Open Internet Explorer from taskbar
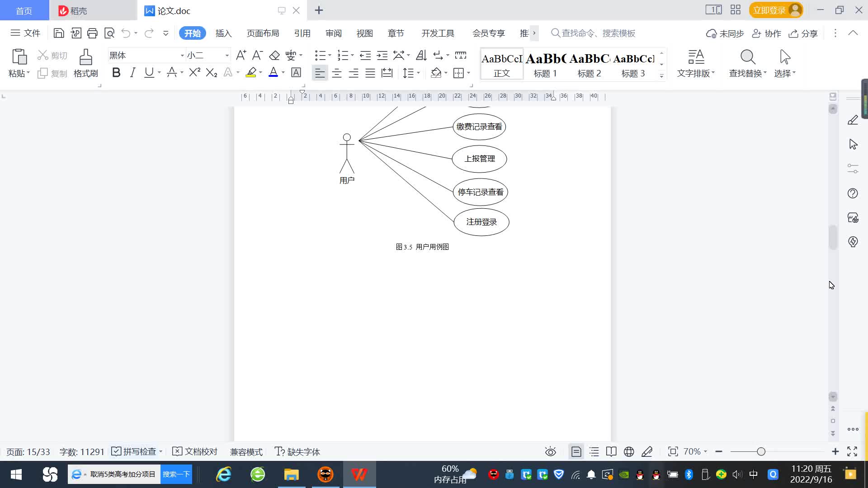Screen dimensions: 868x488 click(223, 474)
